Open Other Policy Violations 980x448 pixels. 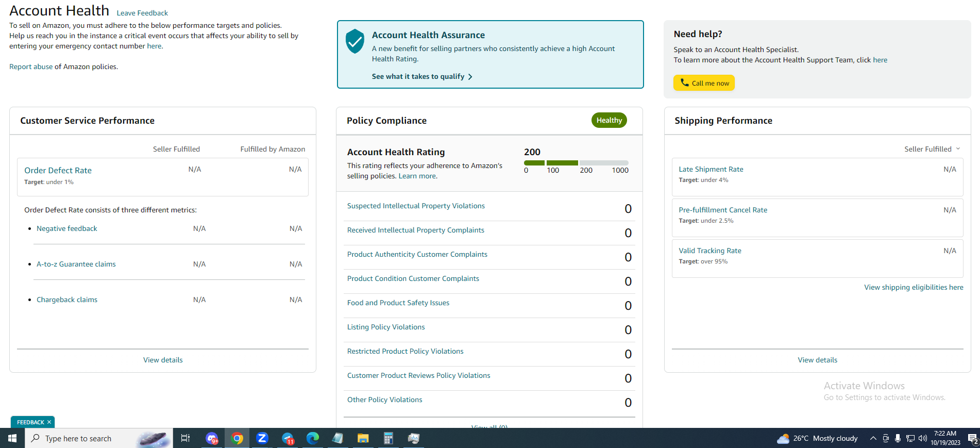point(385,400)
